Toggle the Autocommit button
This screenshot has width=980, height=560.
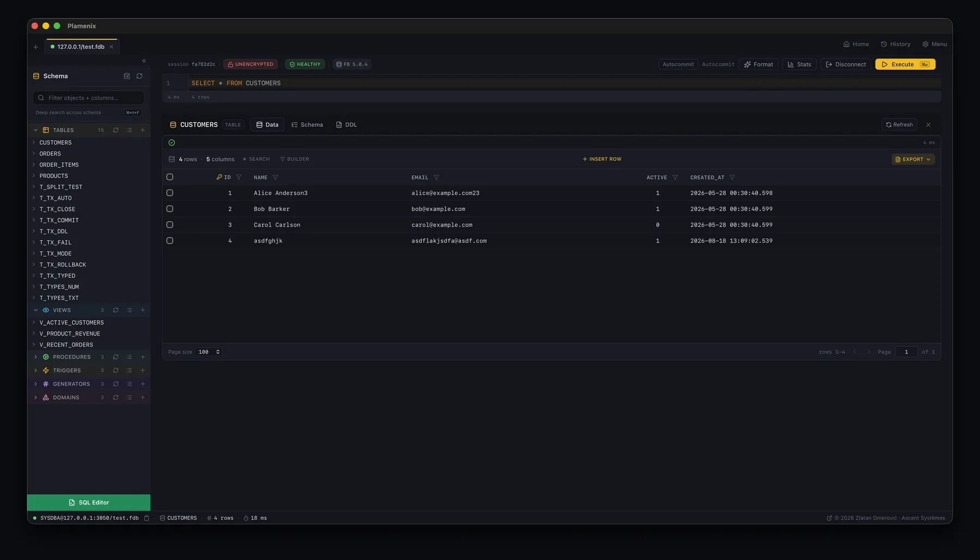tap(678, 64)
